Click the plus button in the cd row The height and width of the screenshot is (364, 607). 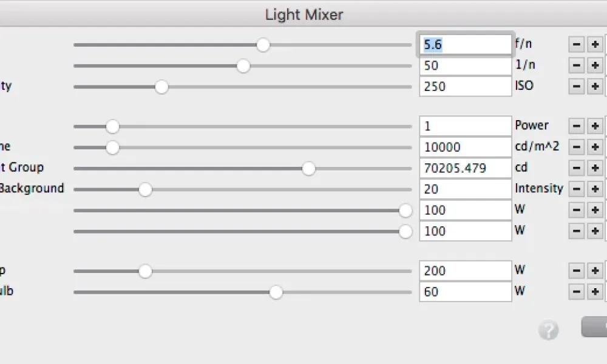pos(595,168)
